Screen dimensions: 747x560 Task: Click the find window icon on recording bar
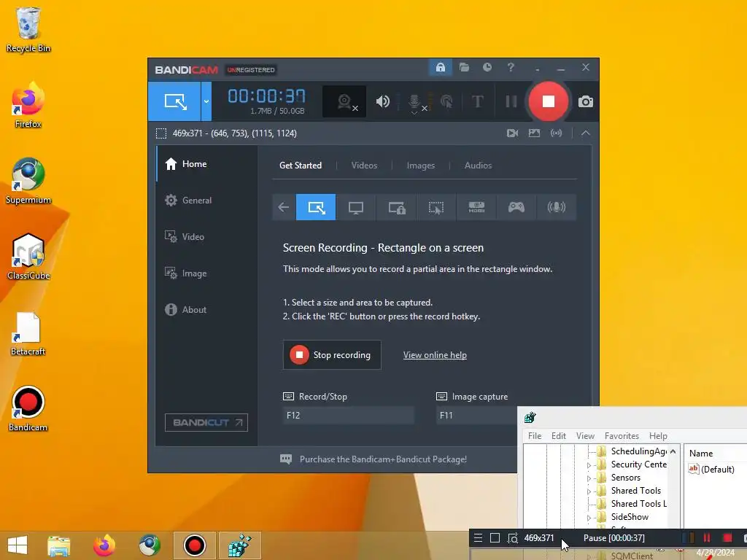(x=513, y=538)
